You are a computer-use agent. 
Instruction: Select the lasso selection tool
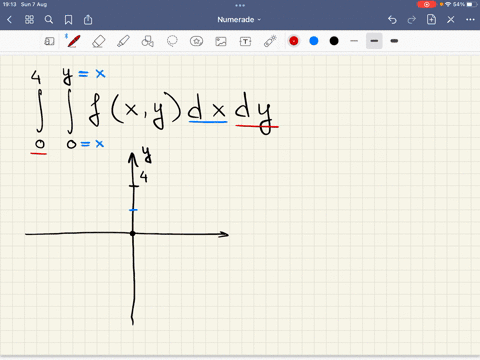point(172,41)
